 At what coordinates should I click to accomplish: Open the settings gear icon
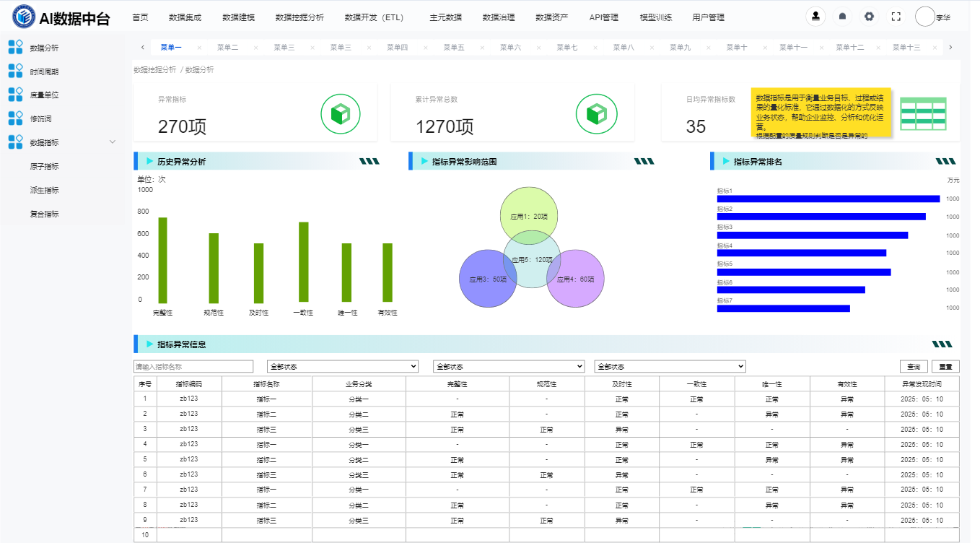coord(869,17)
